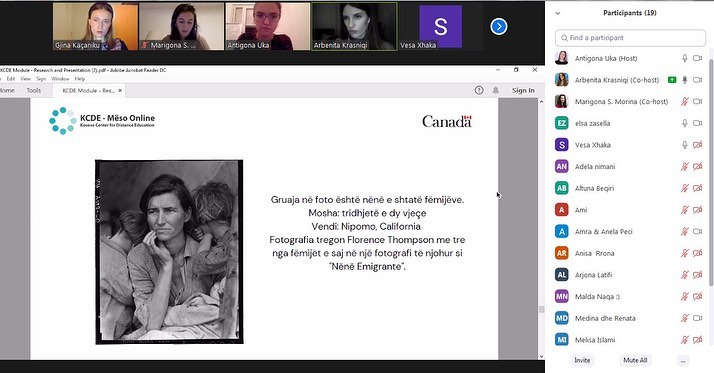Click Antigona Uka's microphone icon in participants
This screenshot has height=373, width=714.
click(x=684, y=58)
